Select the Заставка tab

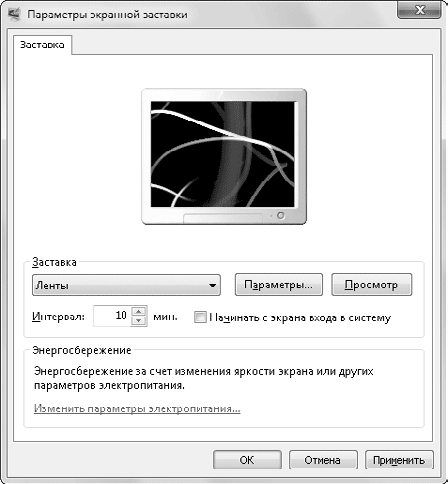[42, 45]
